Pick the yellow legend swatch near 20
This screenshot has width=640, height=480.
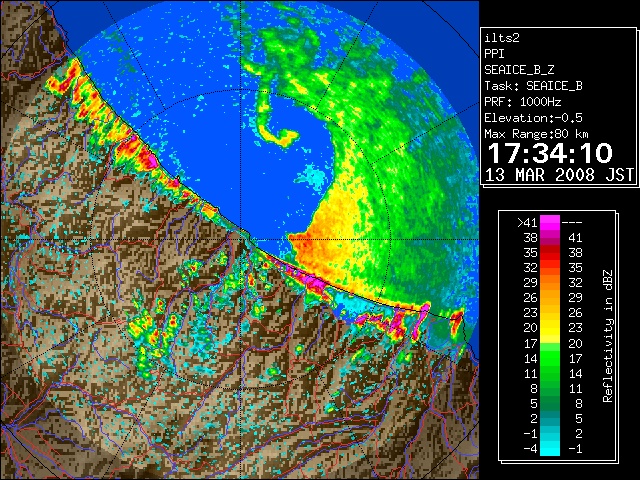pos(550,329)
